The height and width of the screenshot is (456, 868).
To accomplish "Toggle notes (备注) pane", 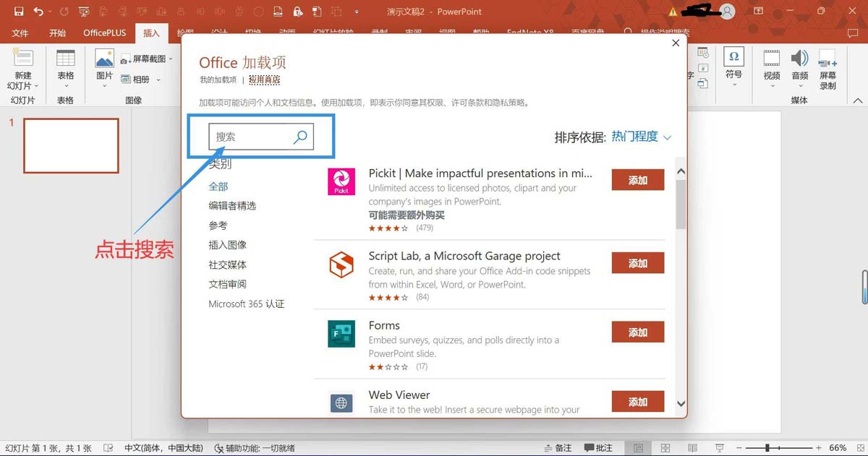I will tap(557, 448).
